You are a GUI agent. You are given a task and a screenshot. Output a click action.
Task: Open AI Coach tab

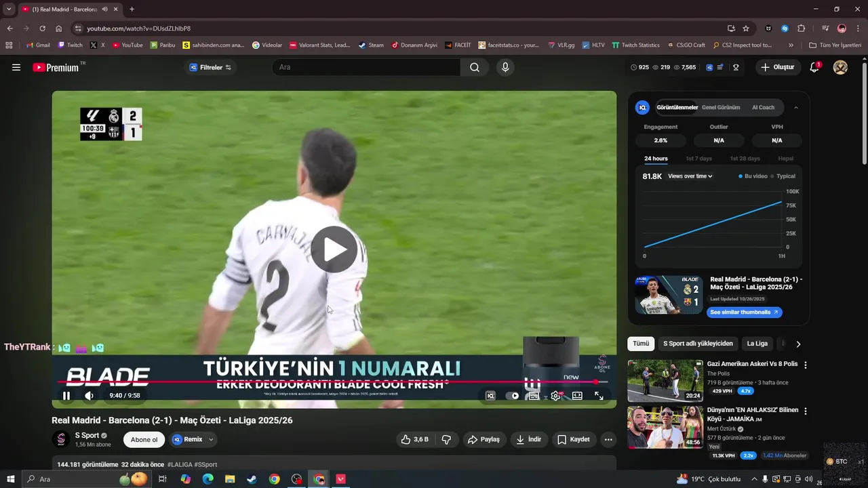point(763,107)
